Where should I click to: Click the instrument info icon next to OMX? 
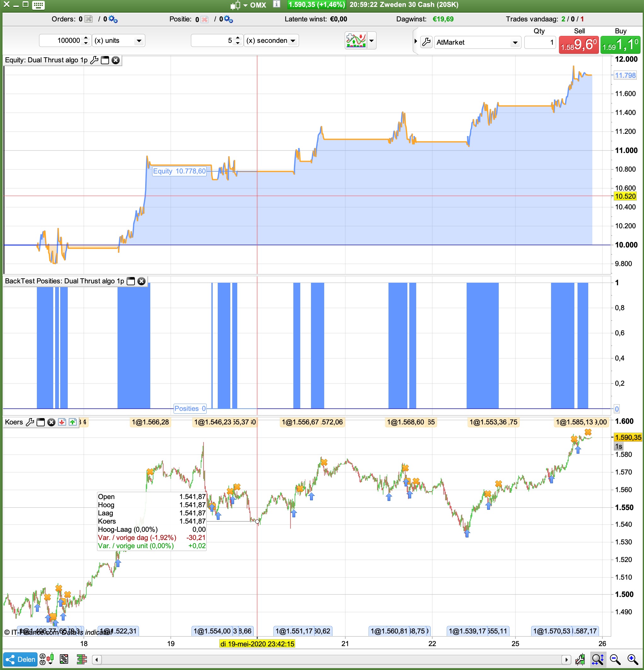(277, 4)
